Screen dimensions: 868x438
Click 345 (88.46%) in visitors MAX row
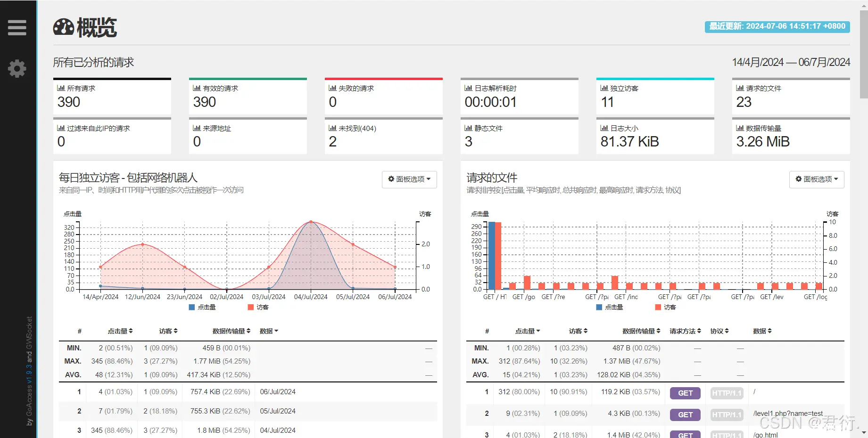pos(112,361)
